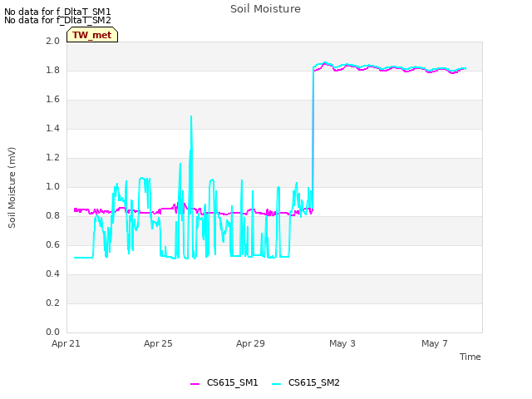Click the Soil Moisture chart title
Screen dimensions: 532x399
click(x=265, y=9)
